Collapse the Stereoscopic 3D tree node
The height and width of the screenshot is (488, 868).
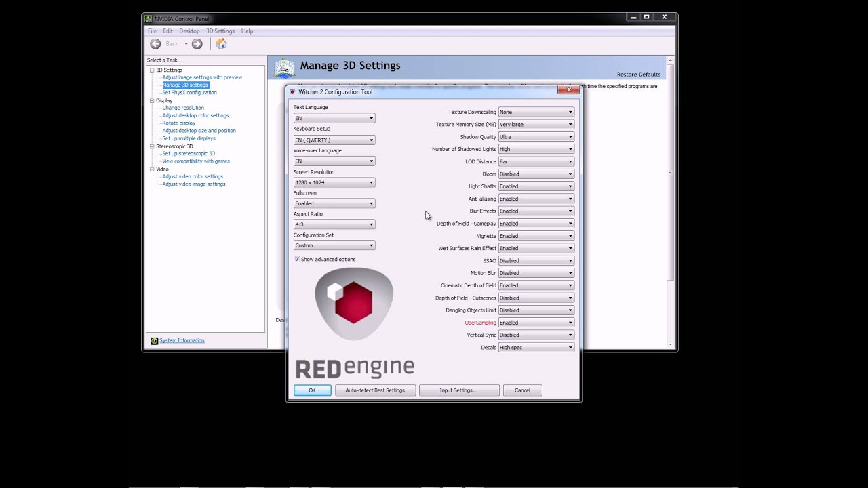click(152, 146)
